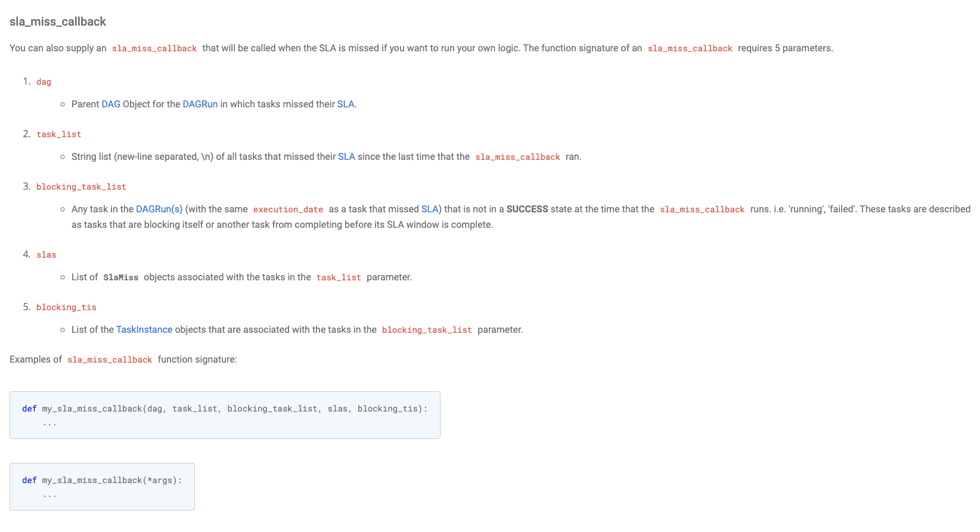The height and width of the screenshot is (532, 980).
Task: Open the DAG link in dag description
Action: point(111,104)
